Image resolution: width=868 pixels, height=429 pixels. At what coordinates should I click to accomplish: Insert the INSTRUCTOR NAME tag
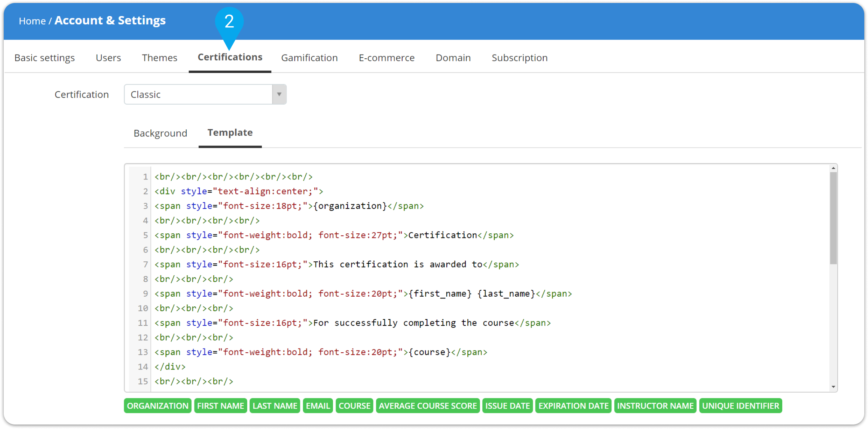coord(655,406)
